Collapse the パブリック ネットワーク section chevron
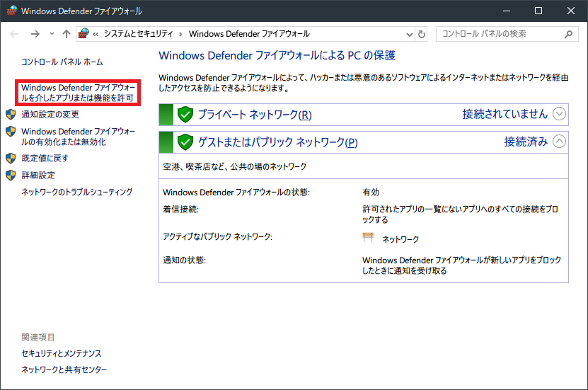This screenshot has height=390, width=588. point(559,142)
